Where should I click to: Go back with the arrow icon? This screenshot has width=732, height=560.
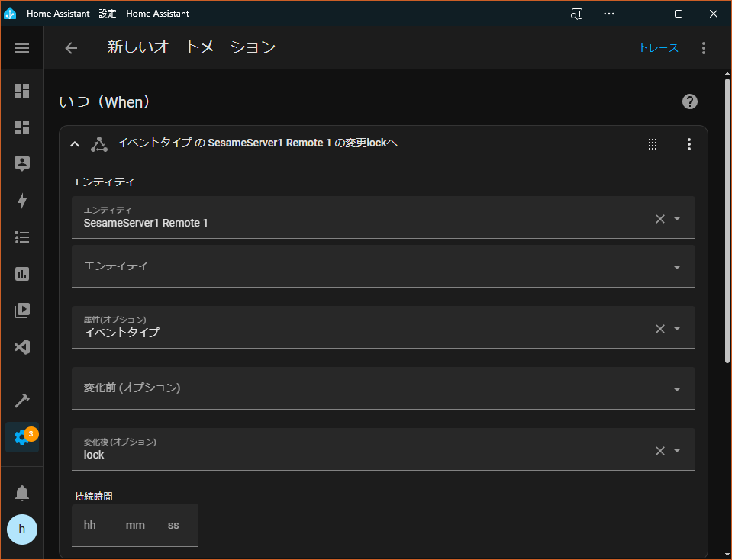[71, 48]
